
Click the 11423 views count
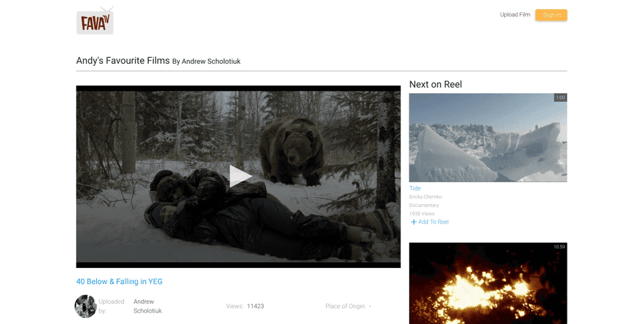256,307
